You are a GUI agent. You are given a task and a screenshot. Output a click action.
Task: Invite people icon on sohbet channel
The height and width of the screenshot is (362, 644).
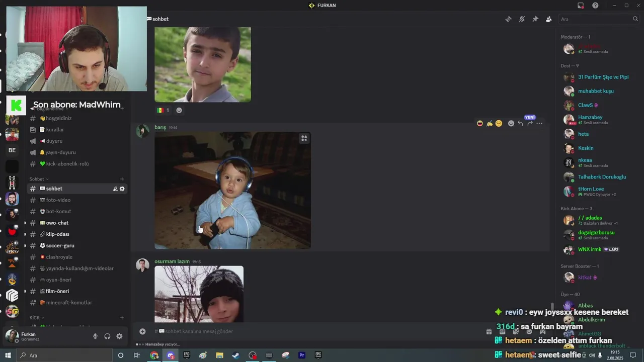click(115, 189)
